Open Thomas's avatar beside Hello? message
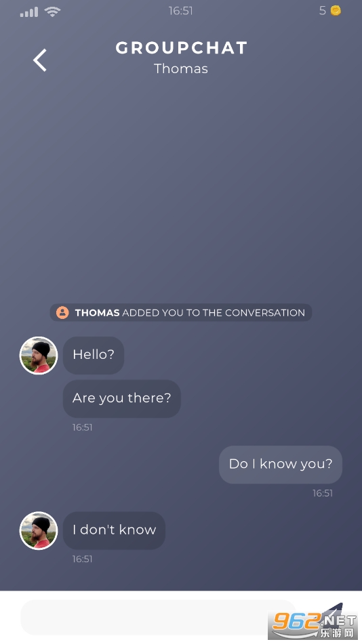The height and width of the screenshot is (644, 362). (39, 356)
